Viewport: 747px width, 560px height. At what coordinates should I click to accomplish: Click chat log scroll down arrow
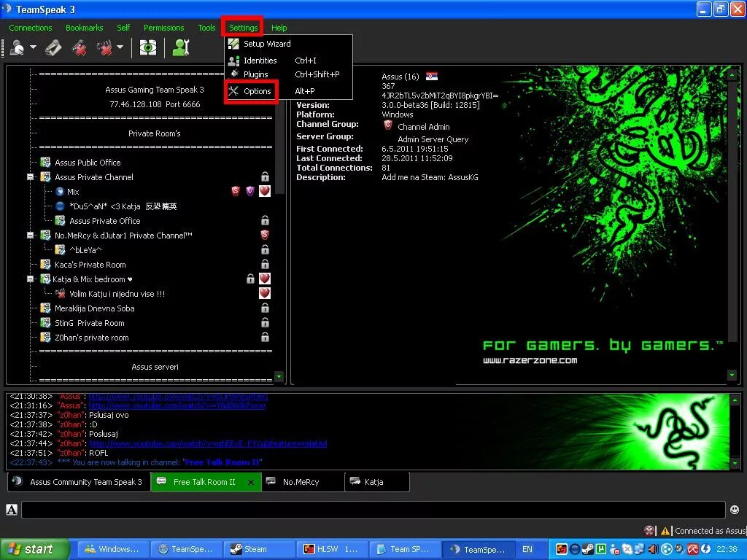tap(735, 463)
